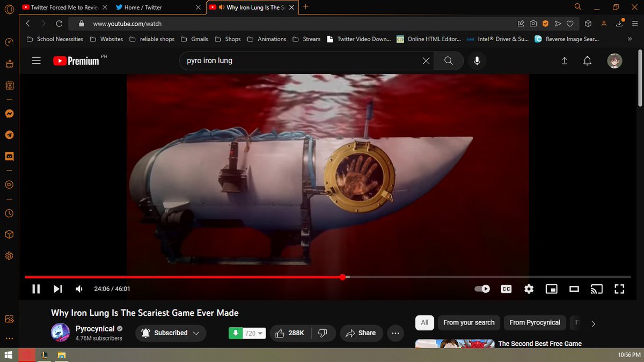Open the more actions three-dots button
Viewport: 644px width, 362px height.
pyautogui.click(x=396, y=333)
